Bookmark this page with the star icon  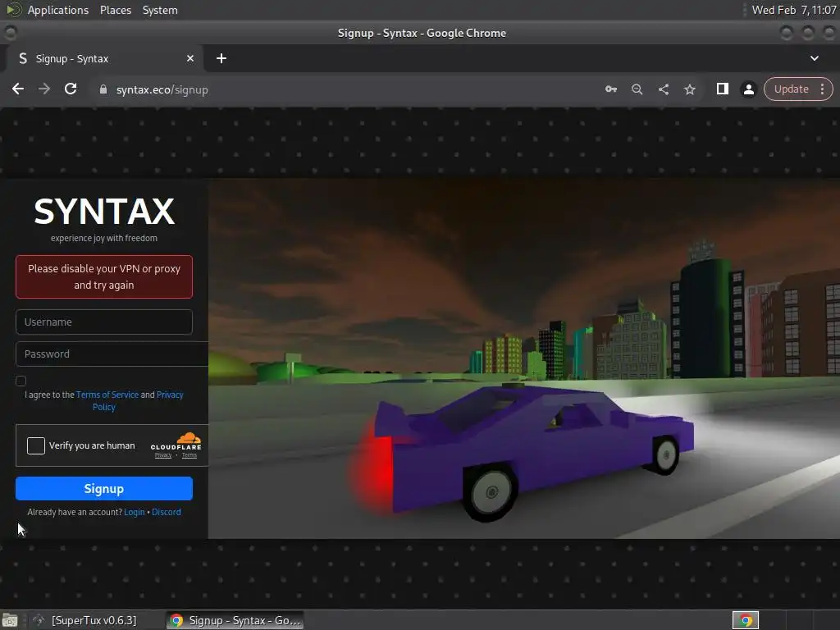[690, 89]
